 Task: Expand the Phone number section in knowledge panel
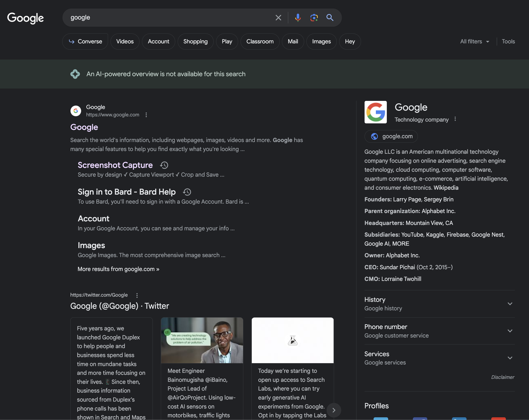[510, 330]
